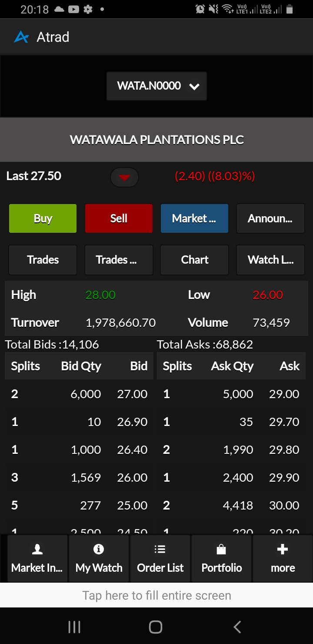
Task: Open the Market In... tab
Action: [x=37, y=559]
